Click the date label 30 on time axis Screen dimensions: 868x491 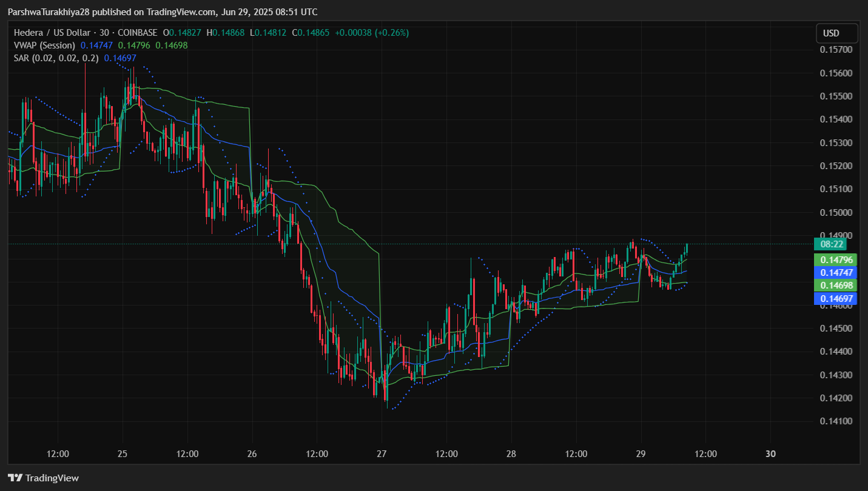click(x=770, y=453)
